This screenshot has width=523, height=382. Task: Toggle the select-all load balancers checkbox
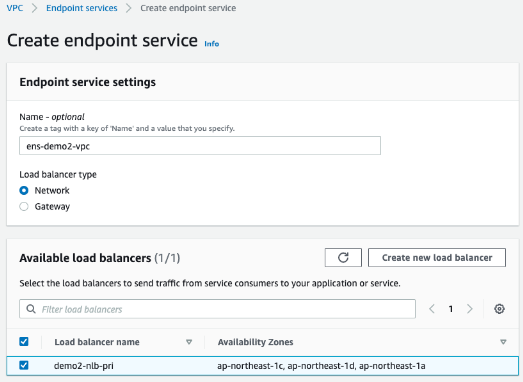point(24,341)
